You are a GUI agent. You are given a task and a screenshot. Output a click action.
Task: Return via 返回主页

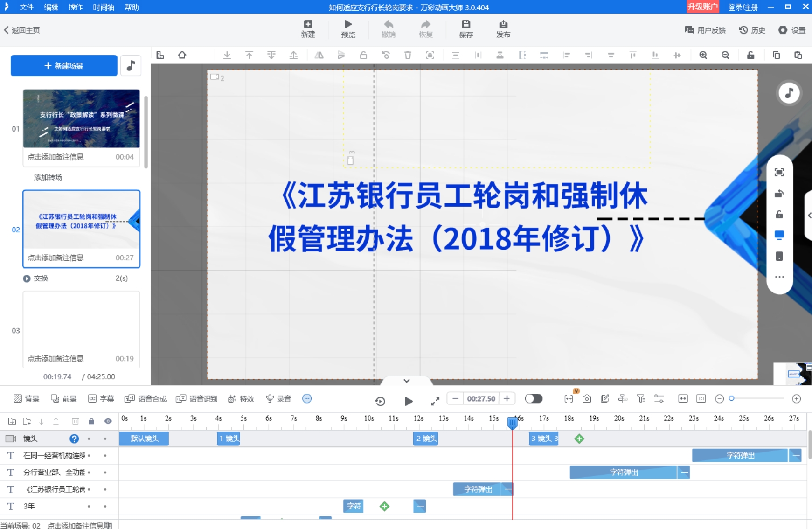(x=22, y=30)
